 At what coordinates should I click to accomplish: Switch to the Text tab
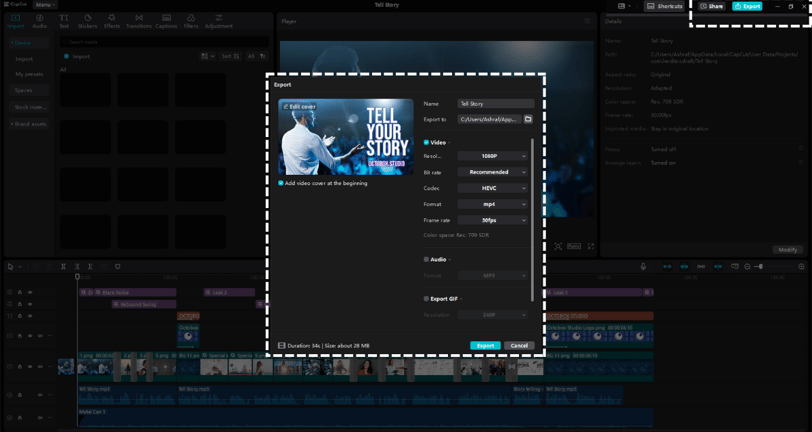[x=64, y=21]
